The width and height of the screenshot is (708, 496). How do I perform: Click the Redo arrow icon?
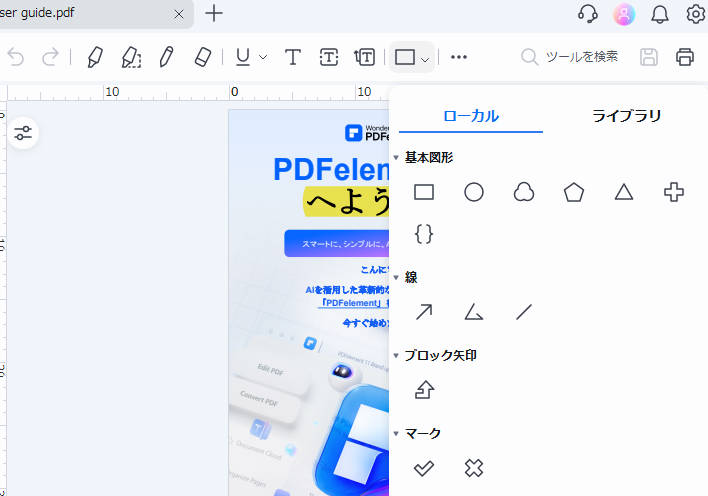pyautogui.click(x=50, y=57)
